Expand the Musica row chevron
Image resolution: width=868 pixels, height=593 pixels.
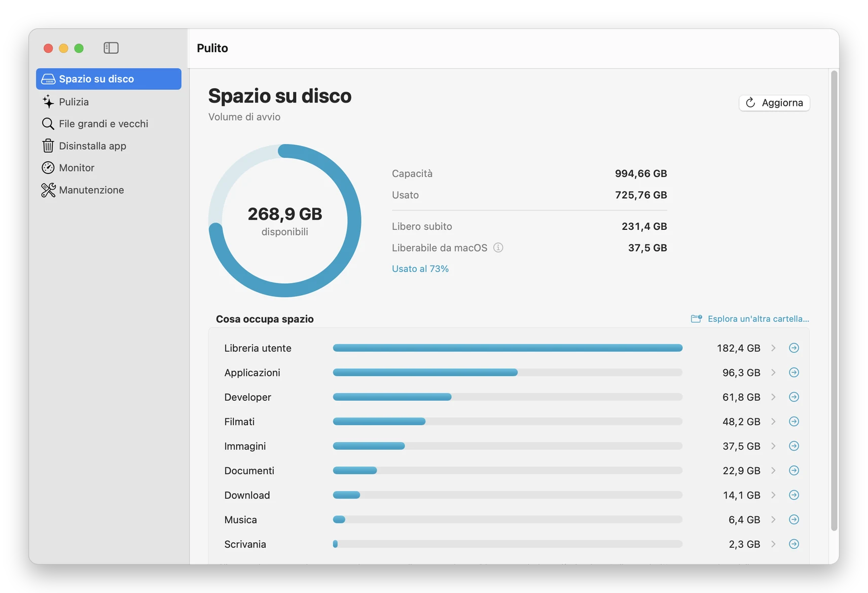[774, 519]
